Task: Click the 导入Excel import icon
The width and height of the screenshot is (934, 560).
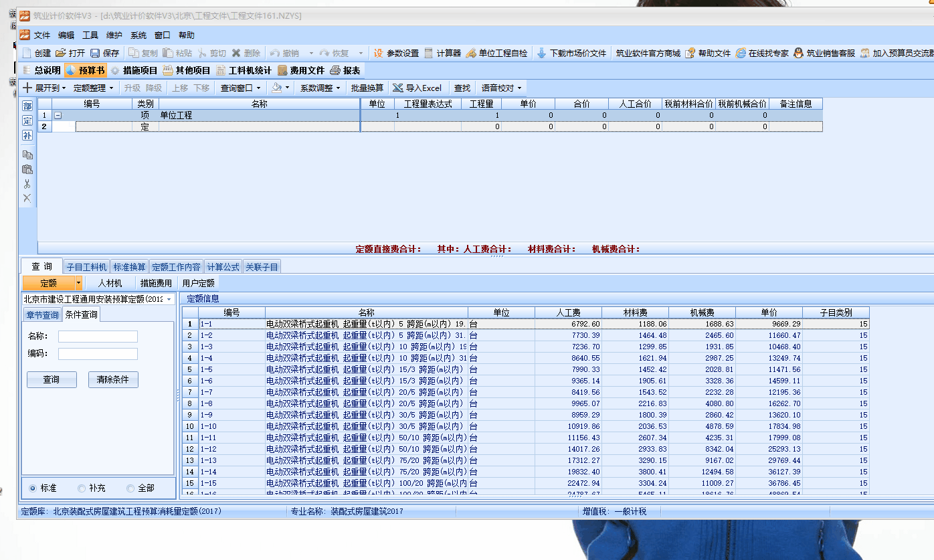Action: tap(398, 88)
